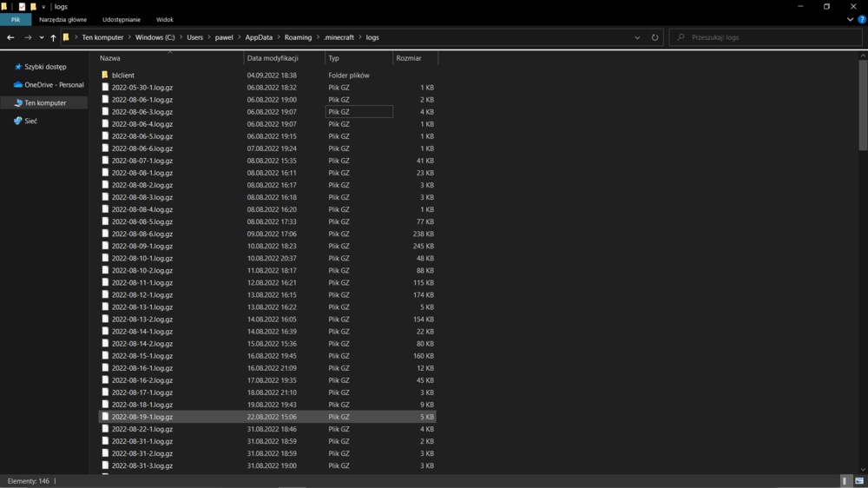Open recent locations dropdown arrow
868x488 pixels.
[x=42, y=37]
